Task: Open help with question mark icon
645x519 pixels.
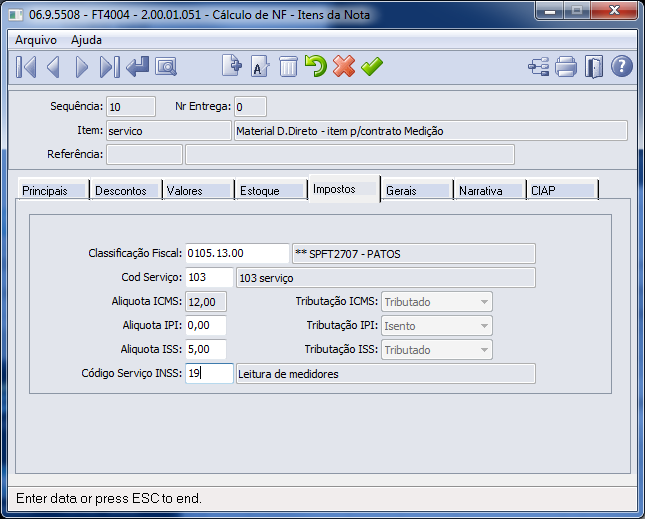Action: 622,67
